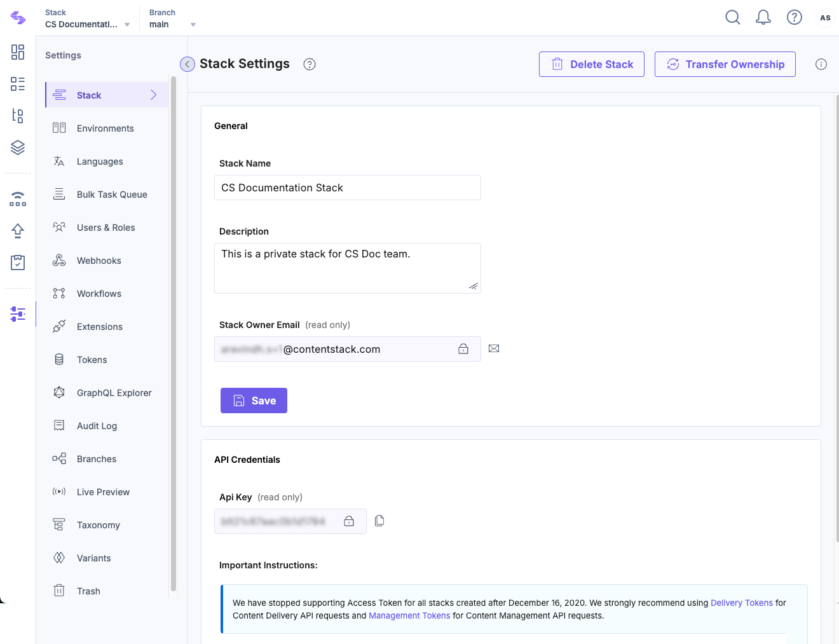Open the Tasks clipboard icon in left rail
The width and height of the screenshot is (839, 644).
[x=18, y=263]
